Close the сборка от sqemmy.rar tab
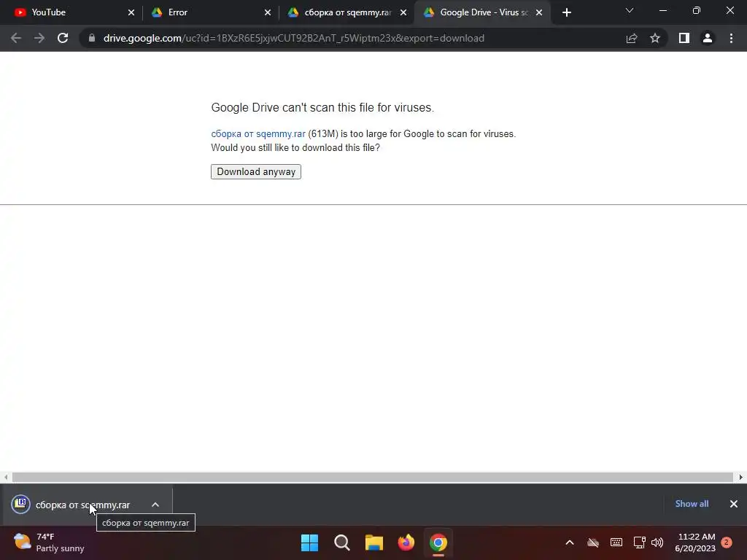The width and height of the screenshot is (747, 560). [403, 13]
